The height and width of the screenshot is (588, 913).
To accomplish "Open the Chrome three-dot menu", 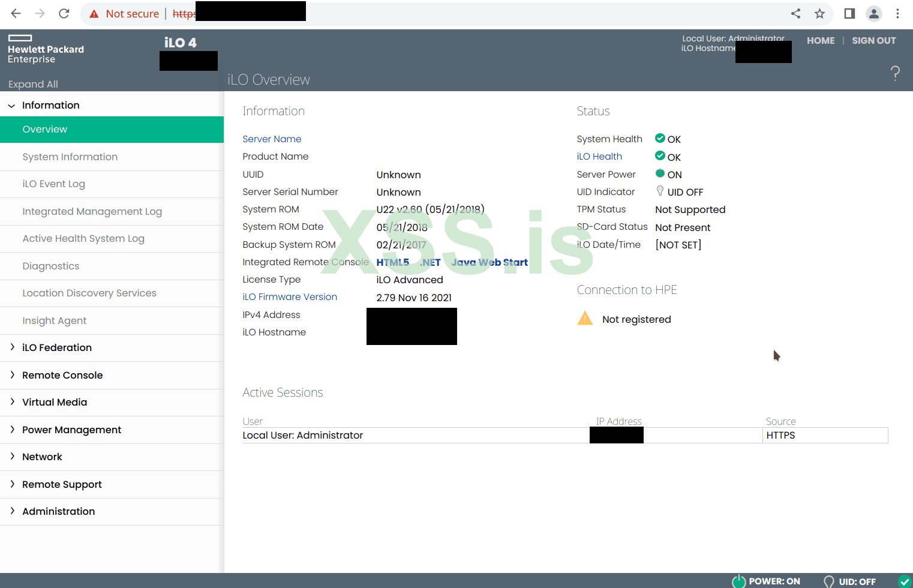I will (x=898, y=13).
